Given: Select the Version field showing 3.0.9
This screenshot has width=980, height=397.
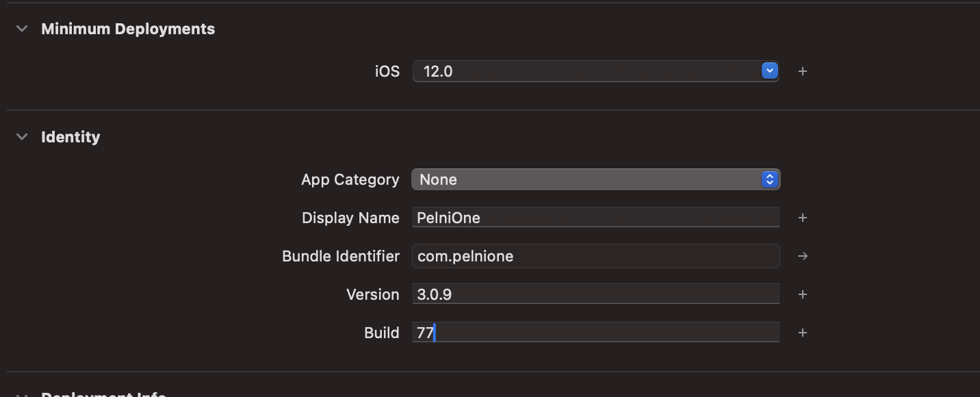Looking at the screenshot, I should click(595, 294).
